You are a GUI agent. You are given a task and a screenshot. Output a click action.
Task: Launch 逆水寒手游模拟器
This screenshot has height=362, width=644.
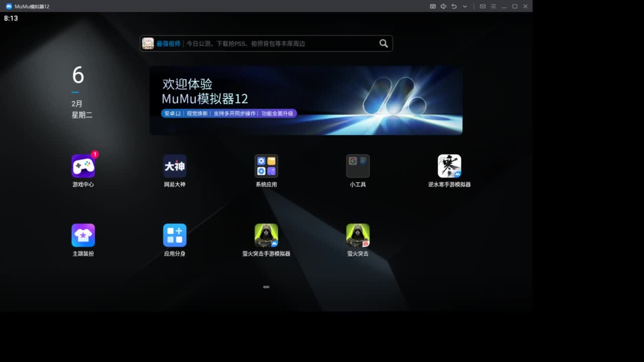pyautogui.click(x=449, y=166)
